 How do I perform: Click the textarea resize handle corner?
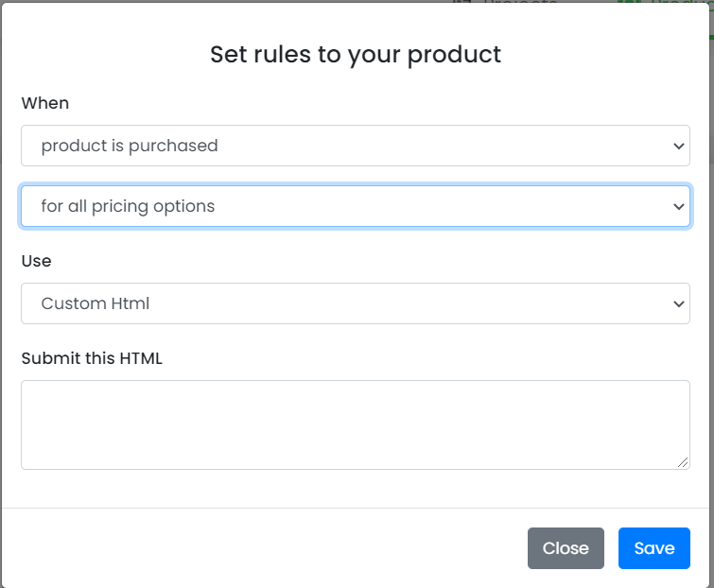click(683, 462)
